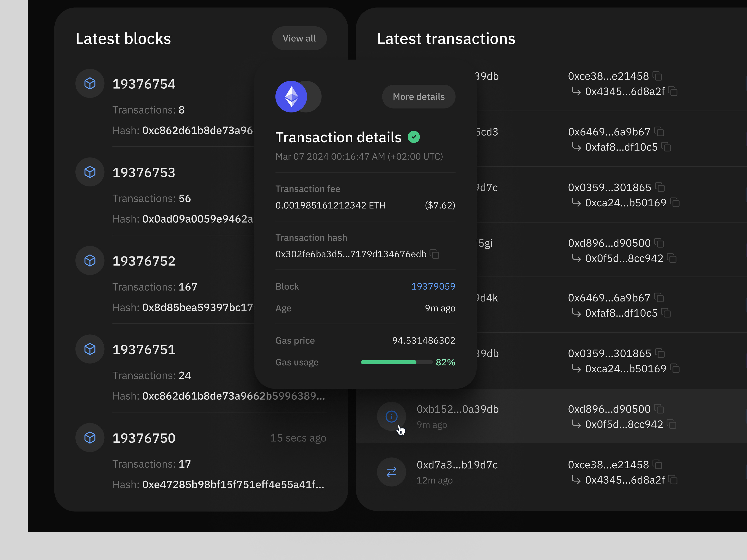Click the info icon on transaction 0xb152...0a39db
This screenshot has width=747, height=560.
(391, 416)
